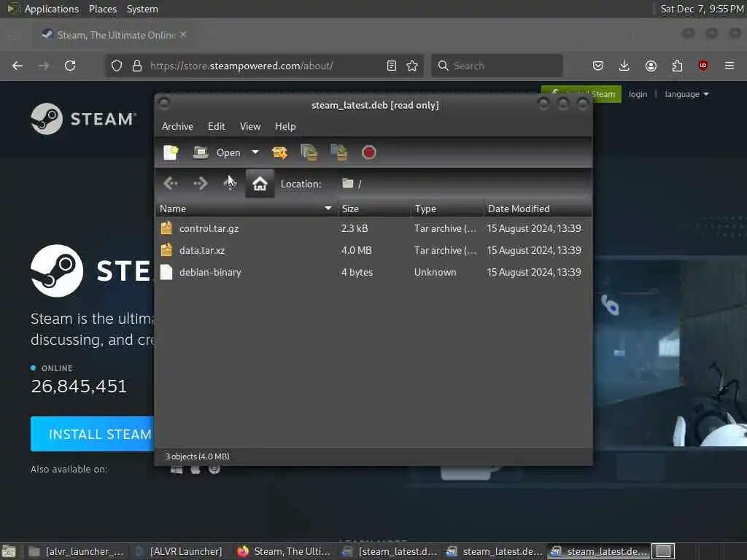Go back in archive navigation
747x560 pixels.
[x=171, y=183]
